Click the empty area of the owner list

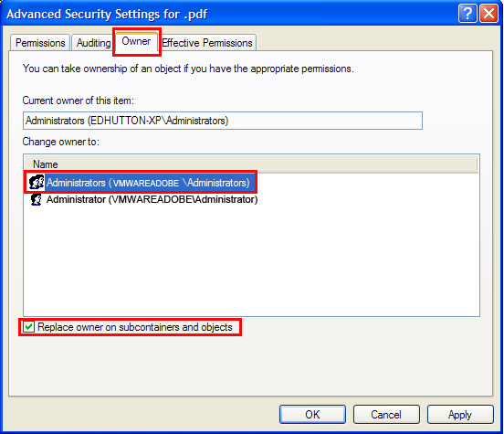251,260
